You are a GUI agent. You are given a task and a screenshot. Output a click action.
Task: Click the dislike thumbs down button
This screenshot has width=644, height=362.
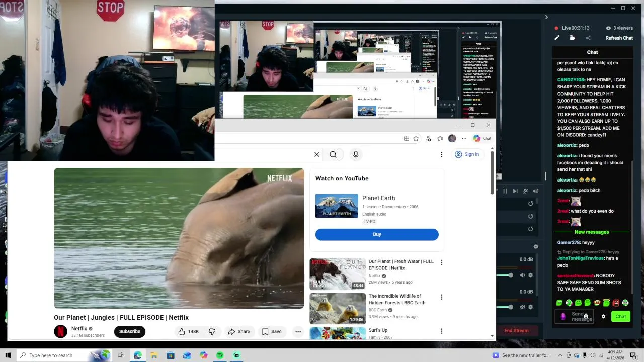[x=212, y=331]
